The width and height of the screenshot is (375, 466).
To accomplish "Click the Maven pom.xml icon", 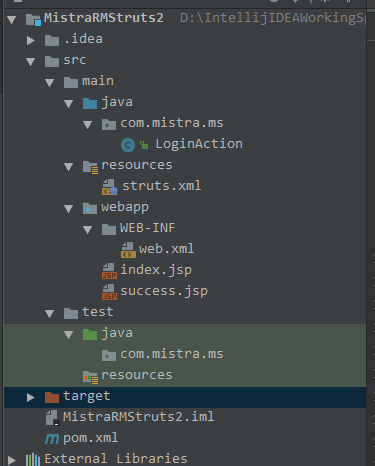I will [52, 439].
